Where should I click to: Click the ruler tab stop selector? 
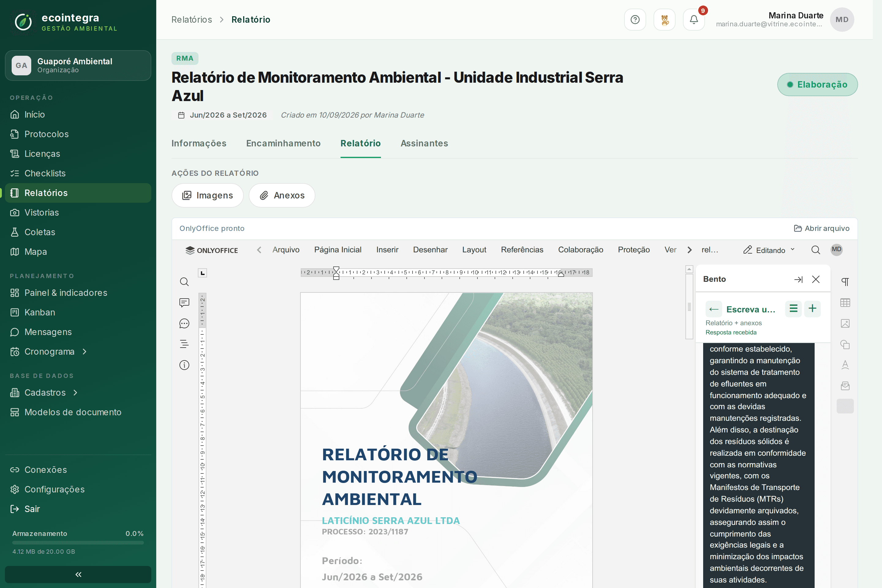pyautogui.click(x=202, y=273)
